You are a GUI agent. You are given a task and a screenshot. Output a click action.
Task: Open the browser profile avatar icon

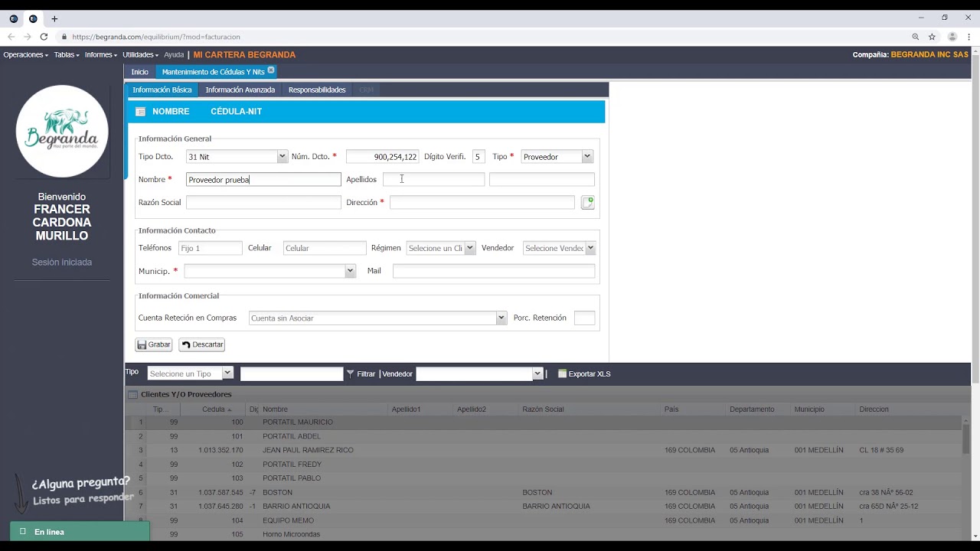952,37
